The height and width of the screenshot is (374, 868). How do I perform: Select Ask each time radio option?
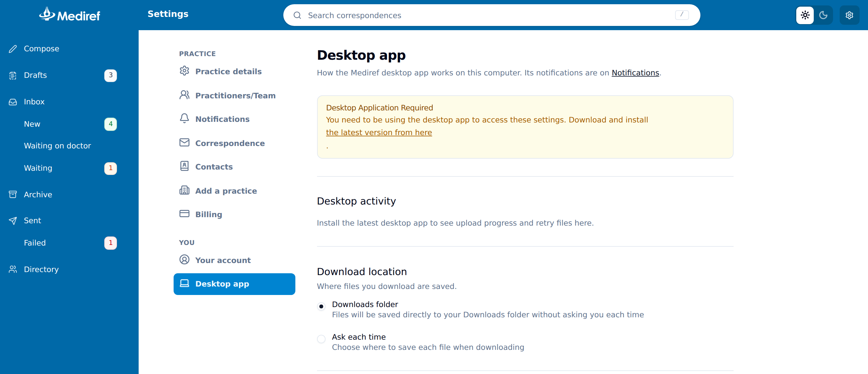(321, 339)
